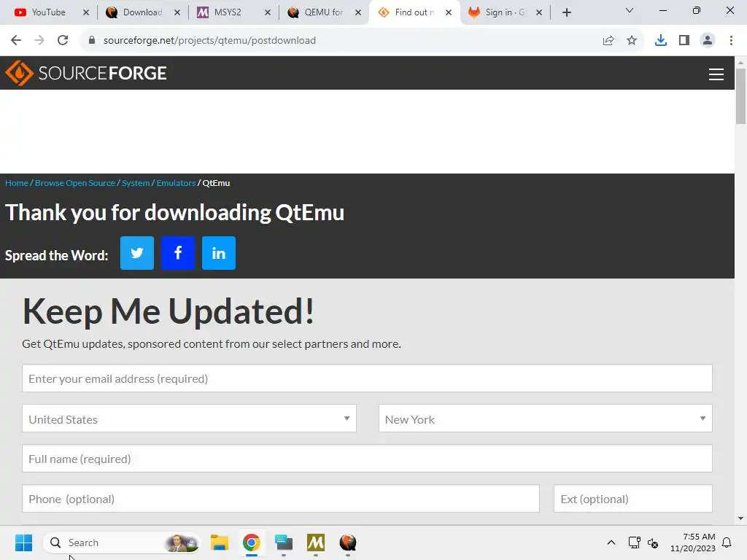Open the SourceForge hamburger menu
Image resolution: width=747 pixels, height=560 pixels.
coord(716,74)
